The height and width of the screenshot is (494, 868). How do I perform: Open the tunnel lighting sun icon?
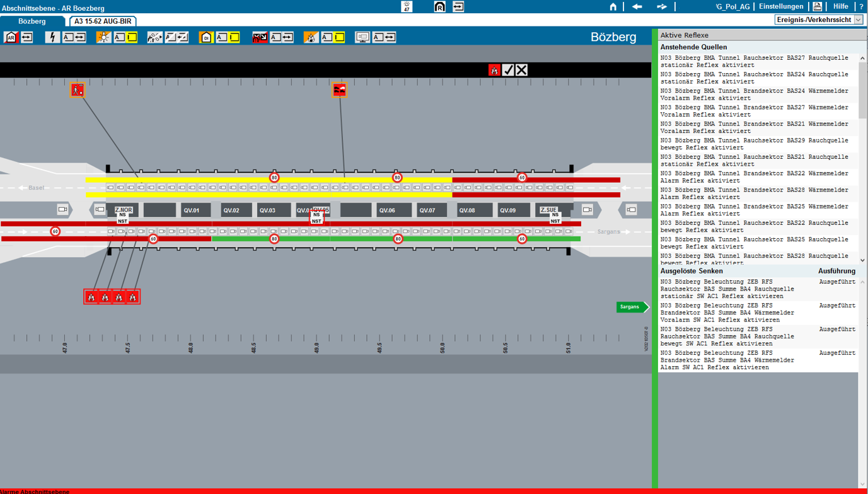(103, 38)
